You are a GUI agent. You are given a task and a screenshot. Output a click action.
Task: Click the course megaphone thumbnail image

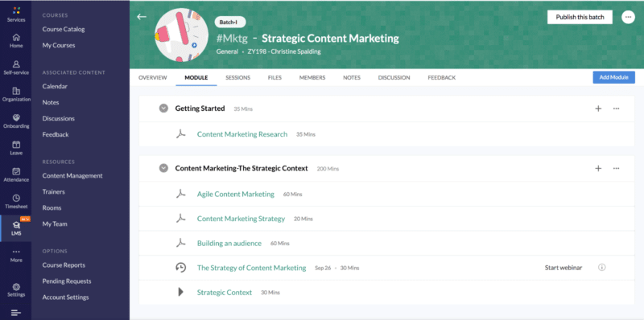182,35
